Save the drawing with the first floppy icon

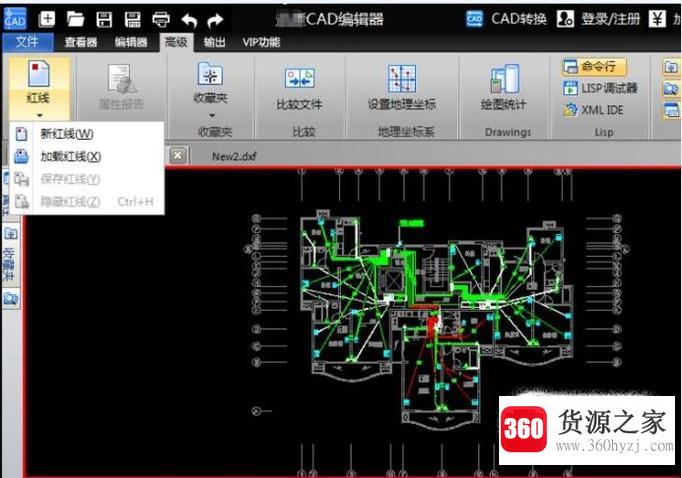point(104,20)
